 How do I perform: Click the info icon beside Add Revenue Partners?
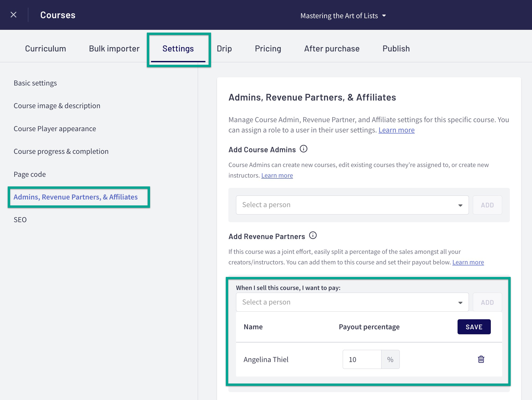[x=313, y=236]
